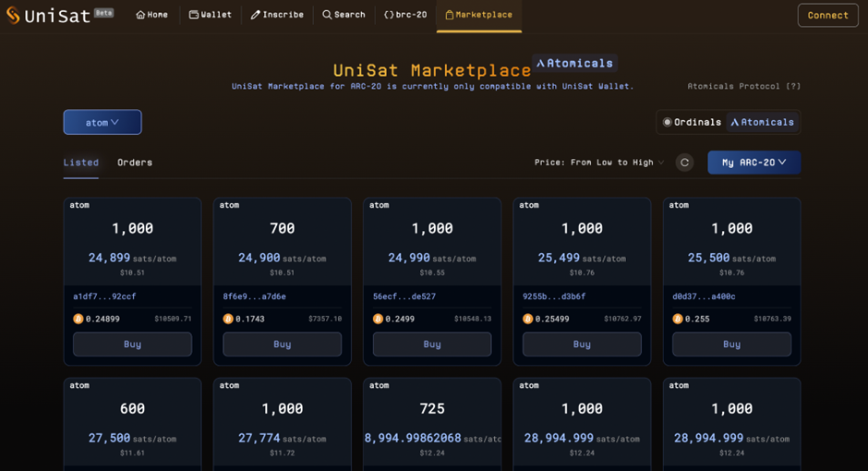The height and width of the screenshot is (471, 868).
Task: Click the $10762.97 total price
Action: pos(622,319)
